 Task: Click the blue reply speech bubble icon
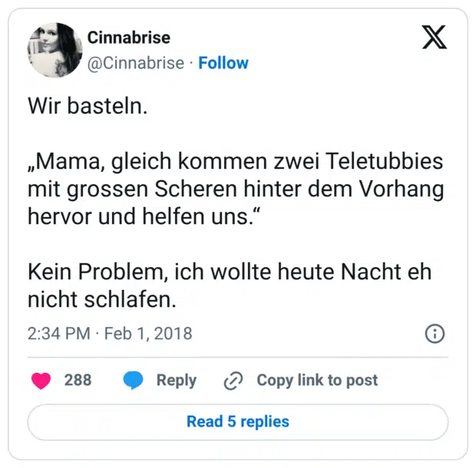(134, 380)
